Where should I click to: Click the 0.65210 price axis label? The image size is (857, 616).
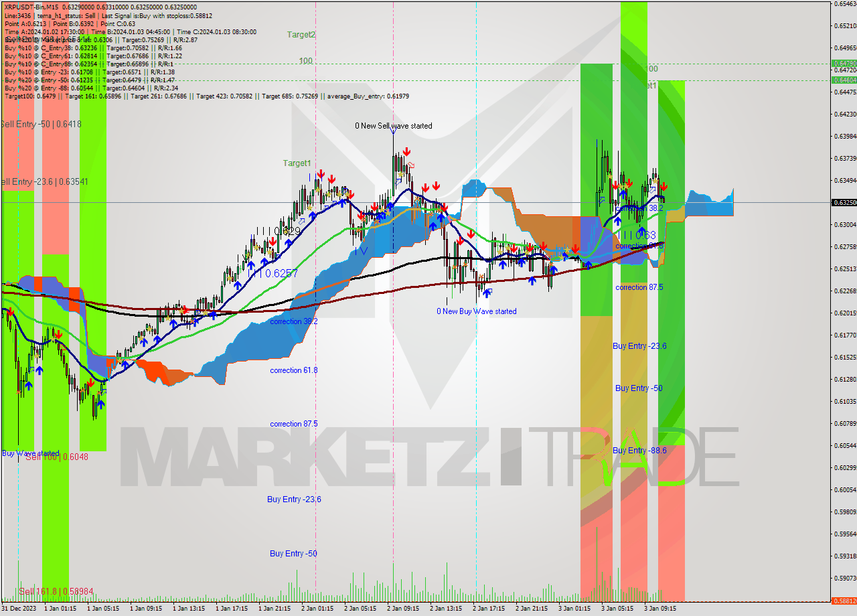tap(844, 26)
